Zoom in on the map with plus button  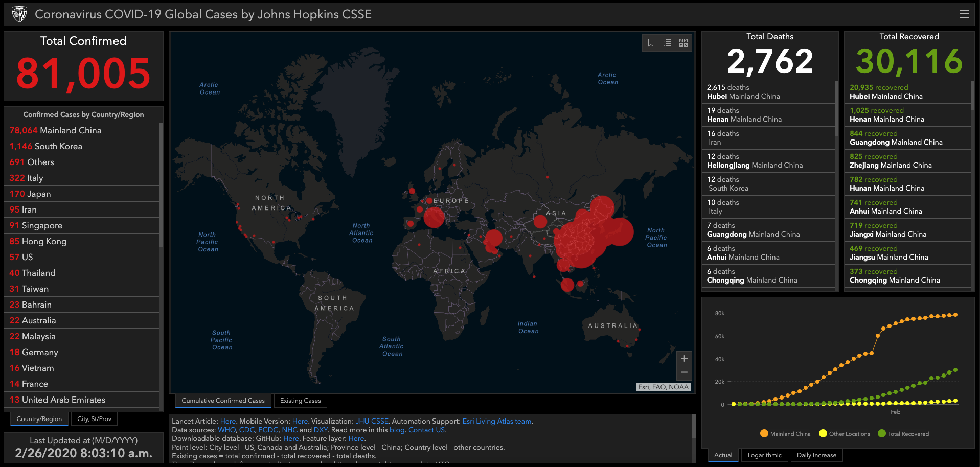coord(684,359)
